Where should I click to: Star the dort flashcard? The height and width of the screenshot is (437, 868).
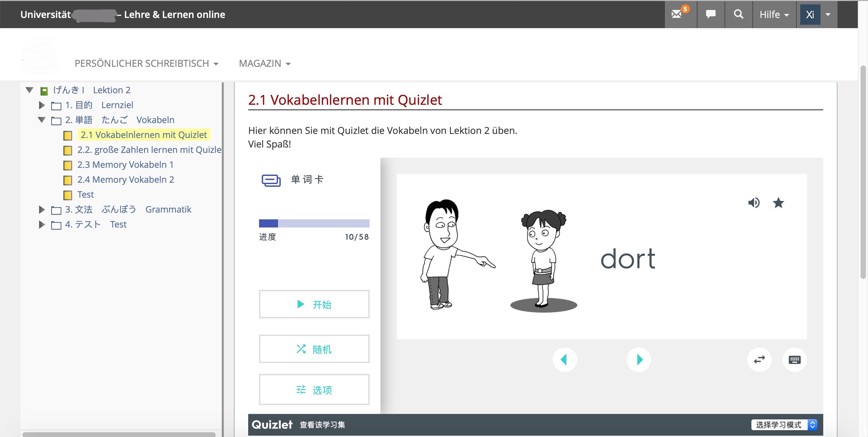pos(778,203)
